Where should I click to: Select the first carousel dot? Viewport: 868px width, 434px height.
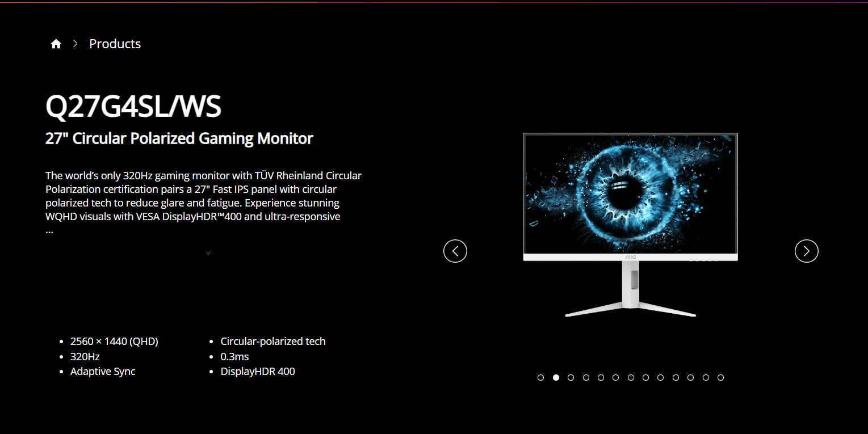click(x=541, y=377)
